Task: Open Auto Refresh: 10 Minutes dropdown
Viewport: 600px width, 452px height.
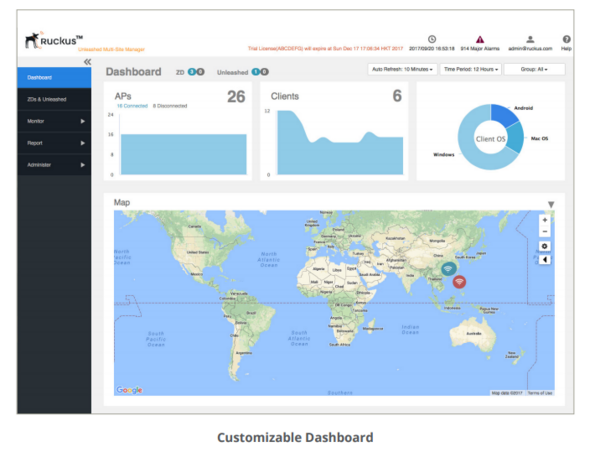Action: tap(403, 69)
